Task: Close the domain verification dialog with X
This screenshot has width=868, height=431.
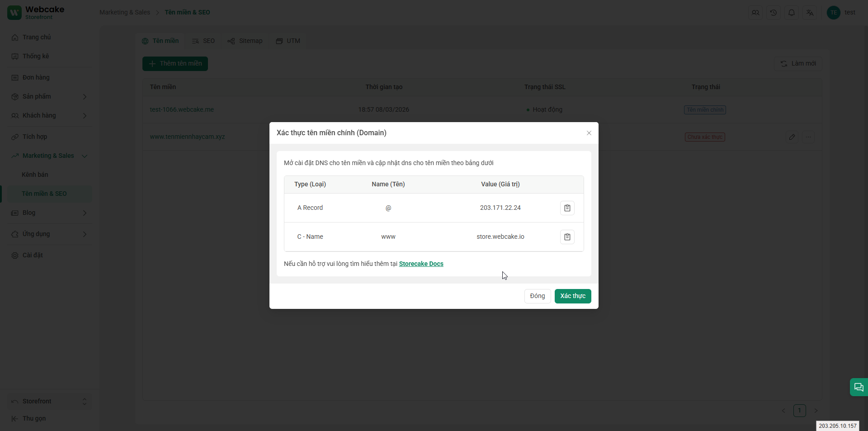Action: coord(589,133)
